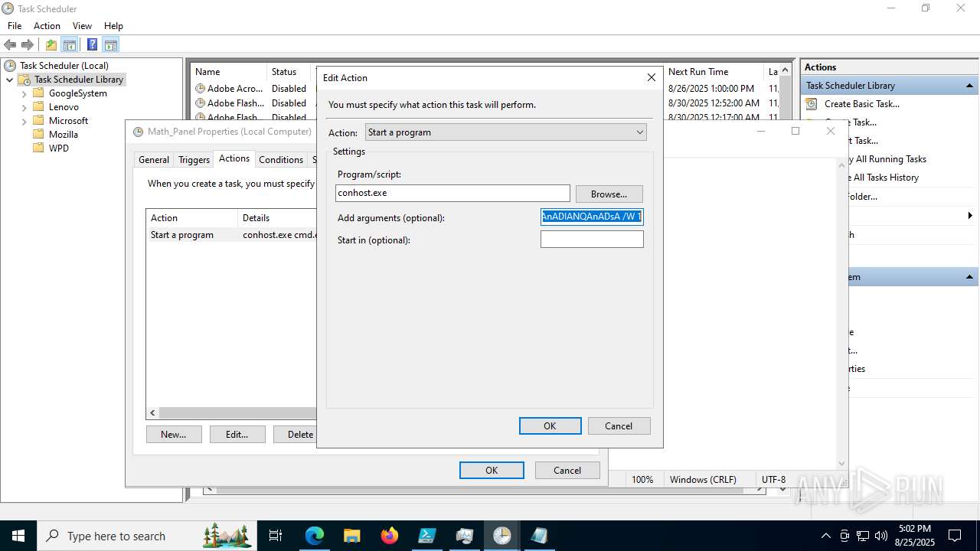Open the Windows Start button
The image size is (980, 551).
pyautogui.click(x=18, y=536)
